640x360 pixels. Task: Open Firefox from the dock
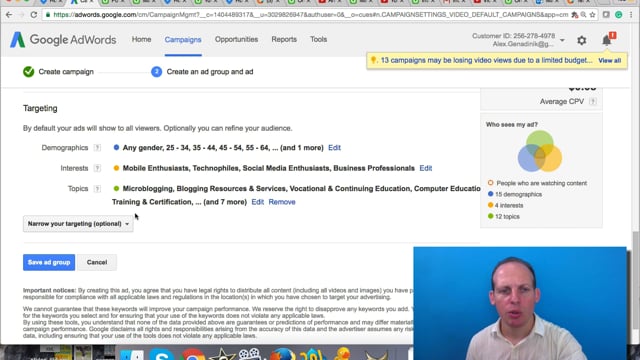click(x=282, y=354)
